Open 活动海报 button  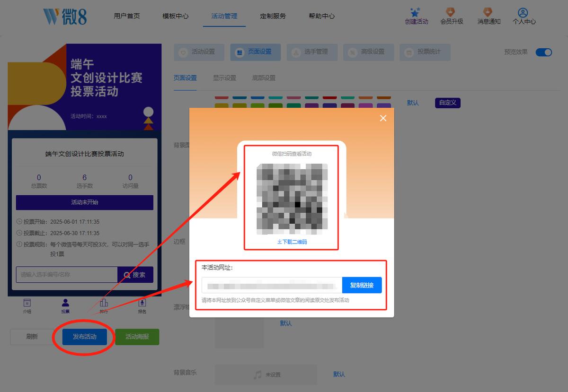[x=137, y=337]
